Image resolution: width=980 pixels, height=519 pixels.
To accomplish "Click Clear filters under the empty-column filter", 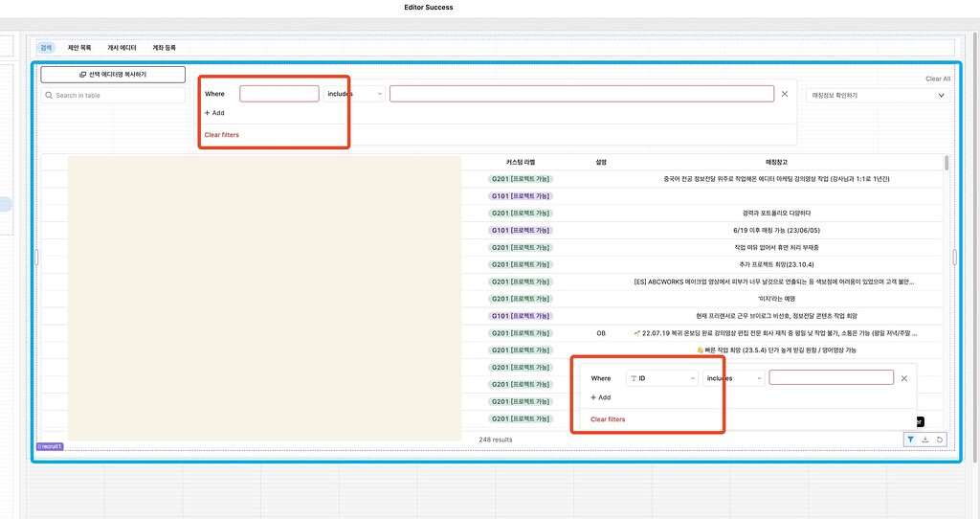I will point(222,135).
